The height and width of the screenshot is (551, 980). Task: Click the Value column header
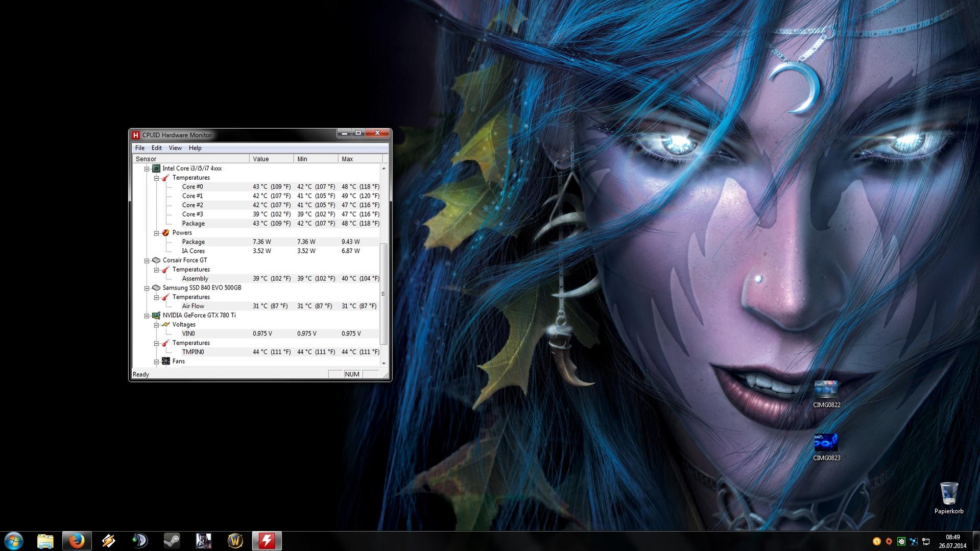coord(272,159)
